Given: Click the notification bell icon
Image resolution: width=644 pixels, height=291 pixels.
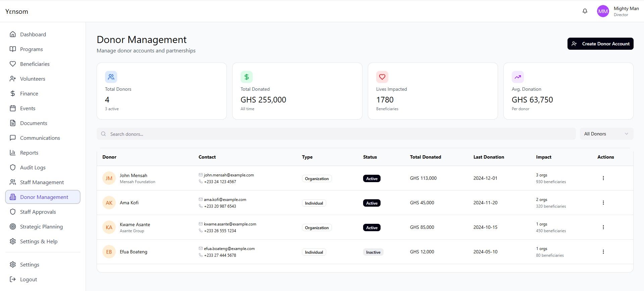Looking at the screenshot, I should [x=585, y=11].
